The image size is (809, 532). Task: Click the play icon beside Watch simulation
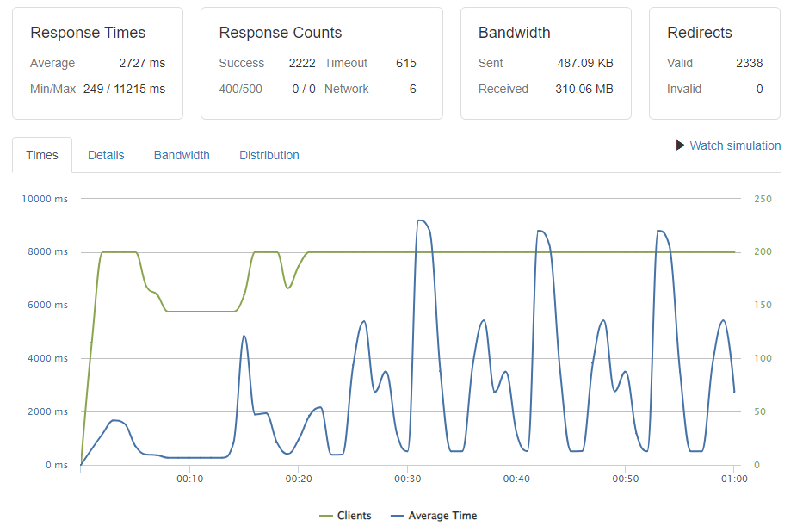[x=678, y=145]
